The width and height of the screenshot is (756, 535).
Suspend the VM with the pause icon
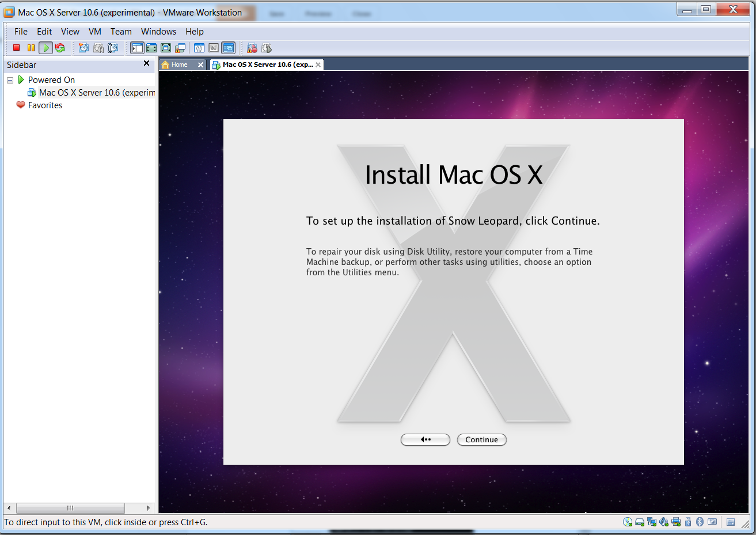coord(31,48)
